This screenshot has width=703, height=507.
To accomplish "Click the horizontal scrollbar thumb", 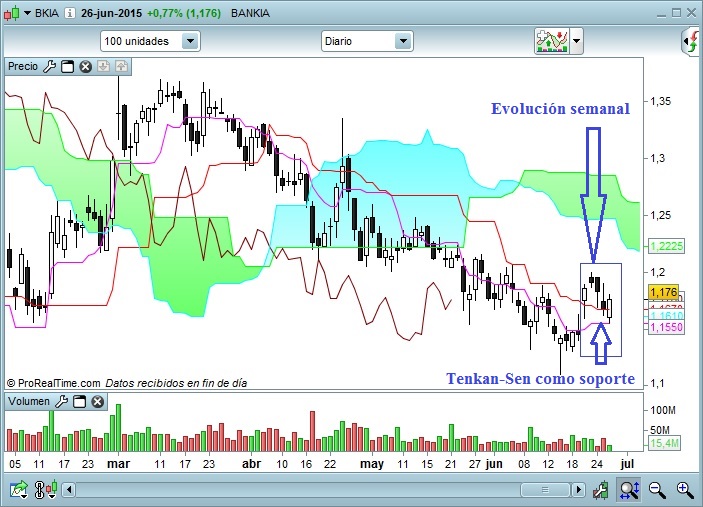I will pyautogui.click(x=546, y=490).
